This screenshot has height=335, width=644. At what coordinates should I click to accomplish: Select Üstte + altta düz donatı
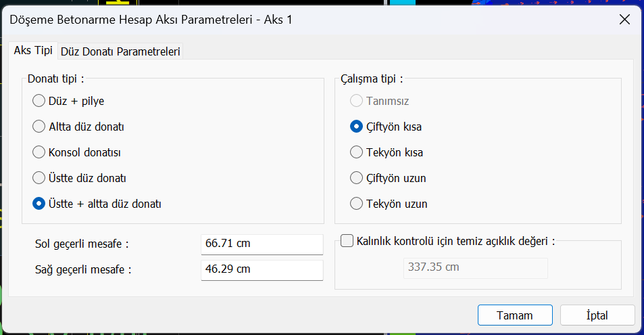(x=39, y=203)
